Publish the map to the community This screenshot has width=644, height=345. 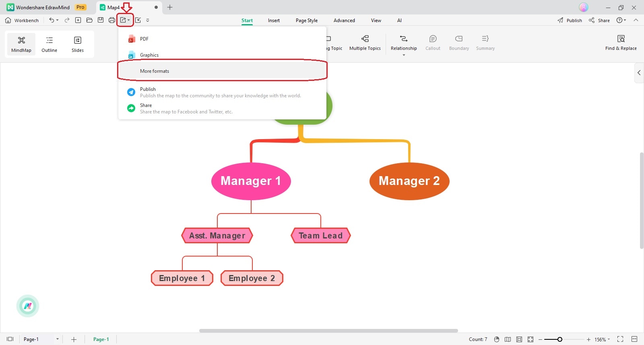222,92
